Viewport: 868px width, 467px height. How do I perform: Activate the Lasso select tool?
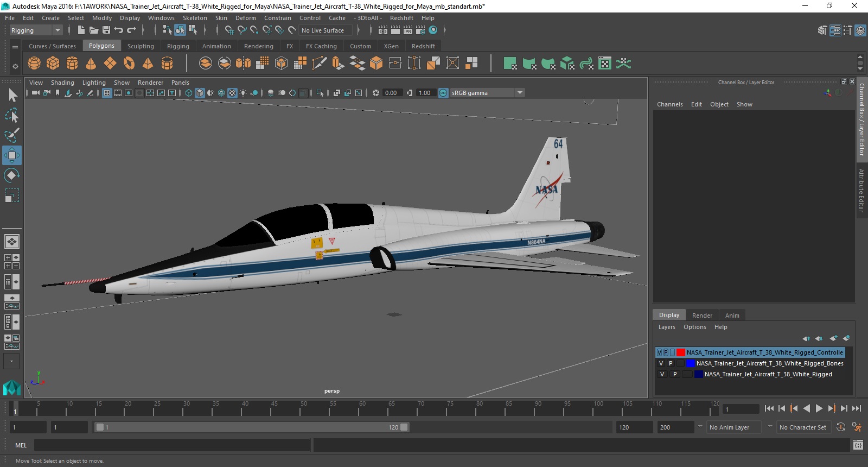pyautogui.click(x=12, y=115)
